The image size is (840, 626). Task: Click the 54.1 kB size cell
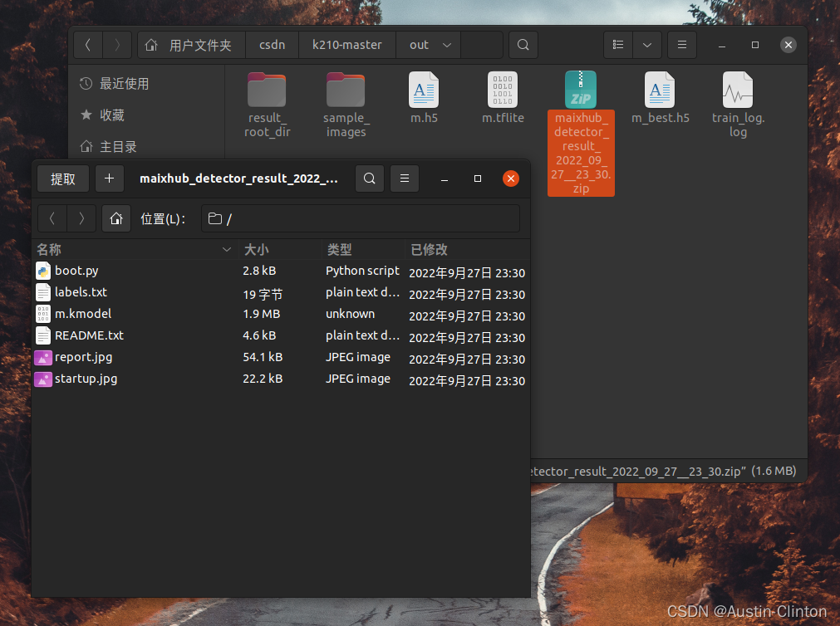(263, 357)
